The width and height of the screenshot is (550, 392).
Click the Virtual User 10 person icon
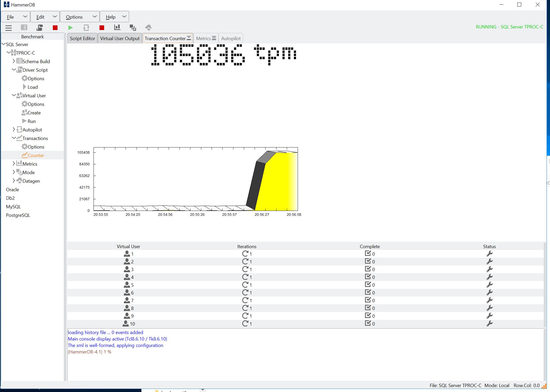(x=125, y=323)
